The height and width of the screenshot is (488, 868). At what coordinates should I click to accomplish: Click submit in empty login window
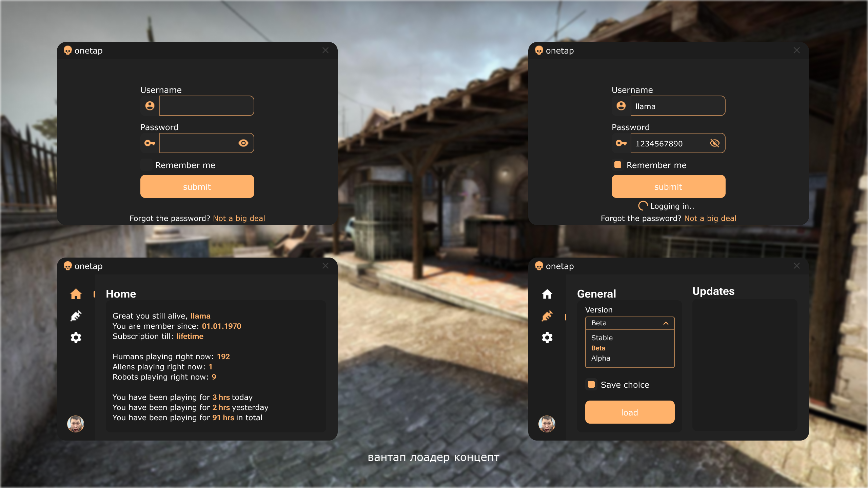[197, 186]
